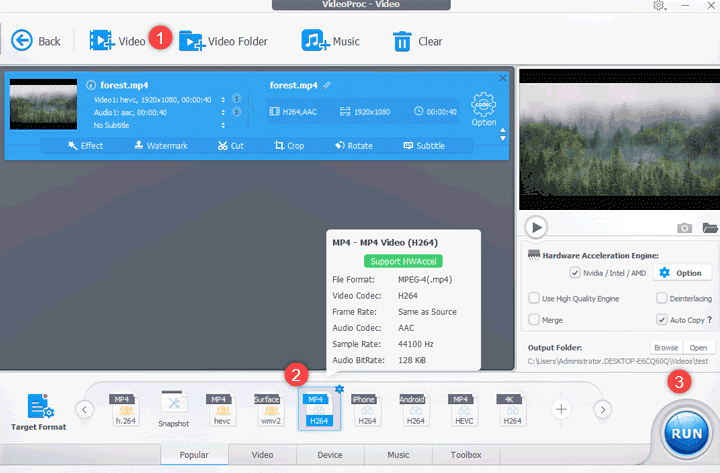Move forest.mp4 up in the list
Image resolution: width=720 pixels, height=473 pixels.
coord(503,130)
